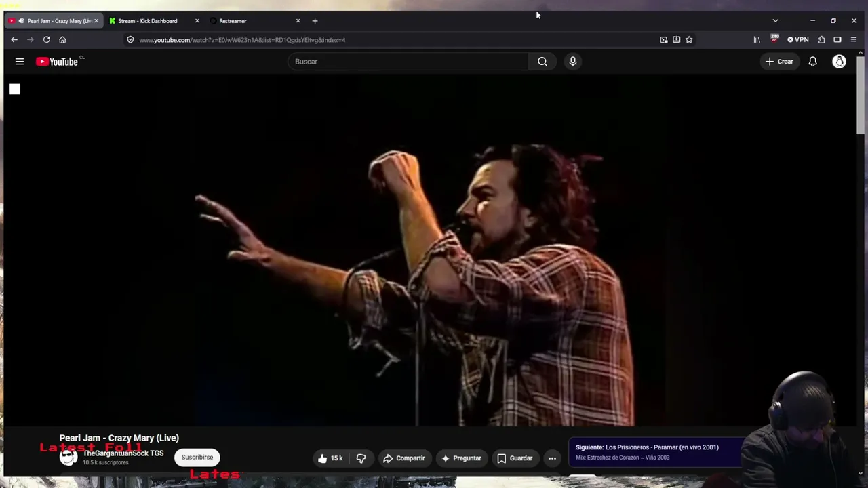
Task: Click the Suscribirse button
Action: point(197,457)
